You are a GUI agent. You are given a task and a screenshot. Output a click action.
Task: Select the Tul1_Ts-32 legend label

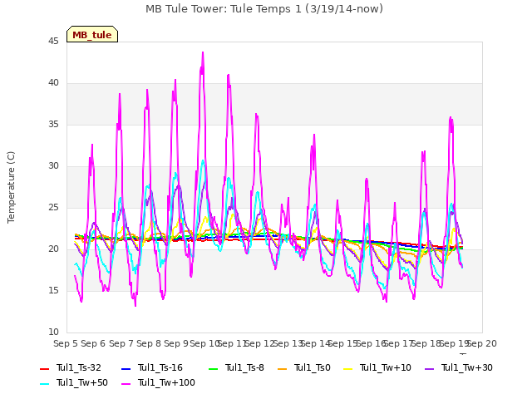tap(79, 367)
